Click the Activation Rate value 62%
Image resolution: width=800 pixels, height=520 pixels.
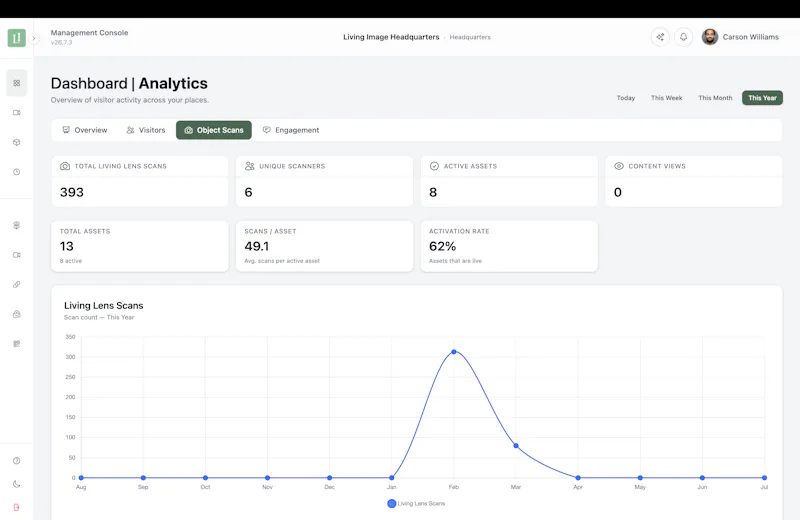point(442,246)
